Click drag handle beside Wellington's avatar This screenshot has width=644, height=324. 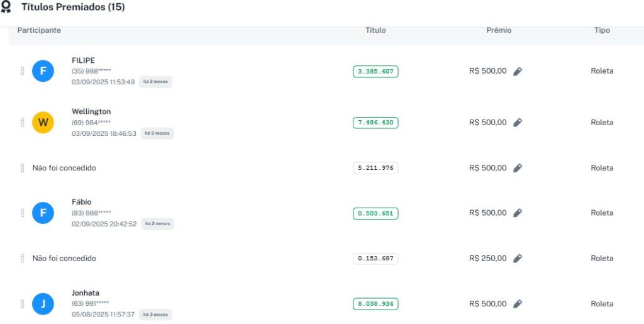[x=23, y=123]
